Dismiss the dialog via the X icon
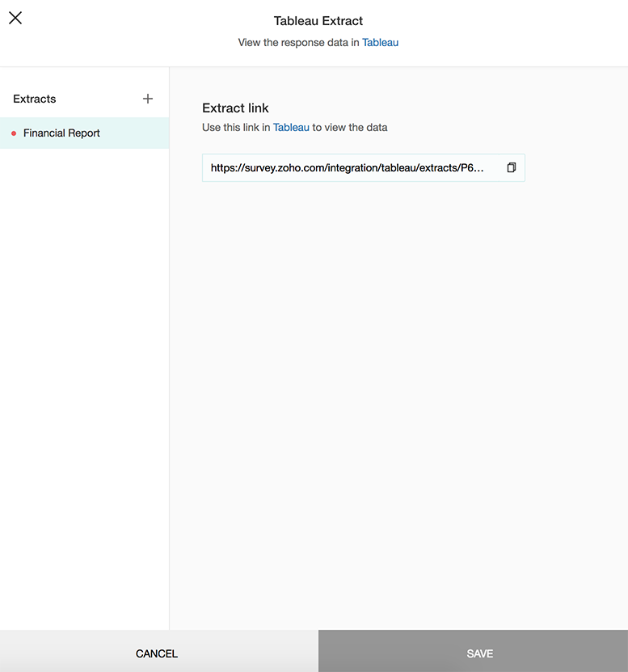628x672 pixels. click(15, 17)
